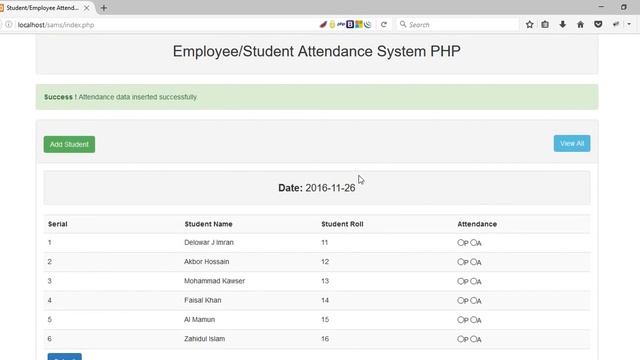Mark Mohammad Kawser as absent (A)
Screen dimensions: 640x360
coord(473,281)
